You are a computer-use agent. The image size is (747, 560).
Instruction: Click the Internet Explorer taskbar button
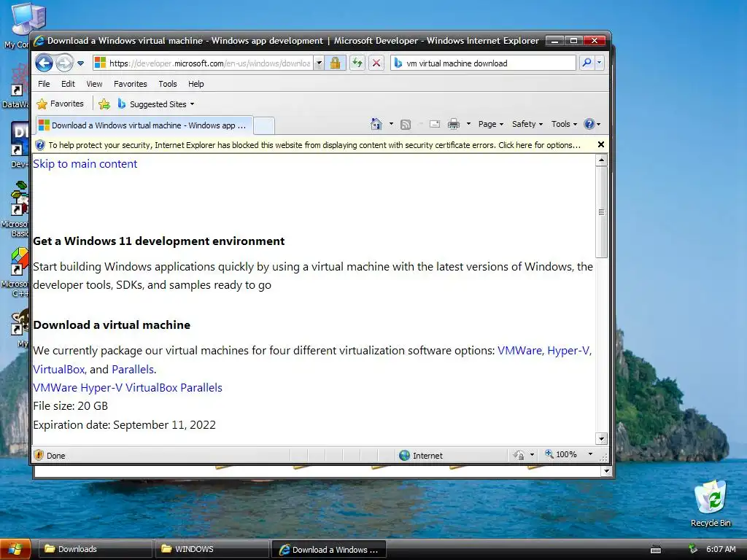329,550
